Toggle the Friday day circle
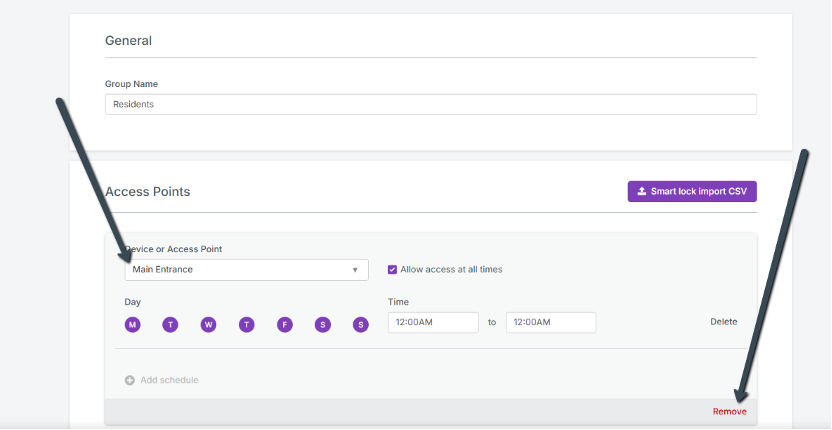This screenshot has height=430, width=832. click(x=284, y=324)
